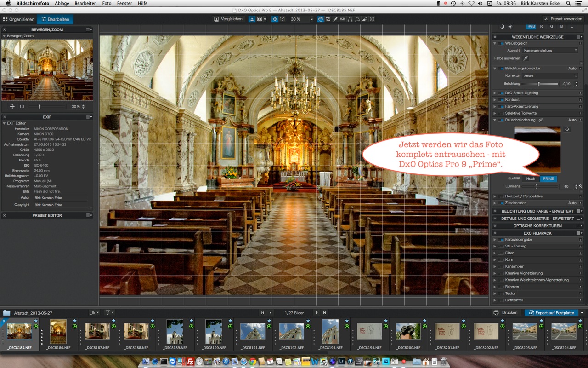Select the crop tool in toolbar
The height and width of the screenshot is (368, 588).
pos(328,19)
